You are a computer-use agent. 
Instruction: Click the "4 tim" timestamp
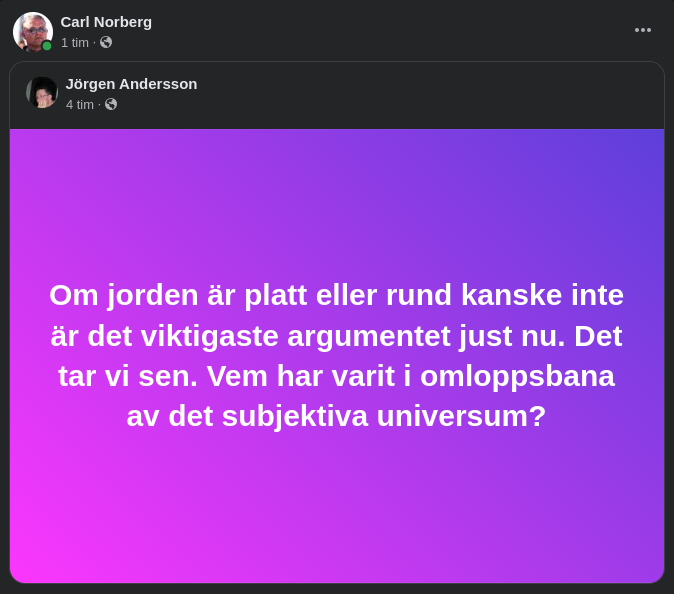pyautogui.click(x=79, y=104)
